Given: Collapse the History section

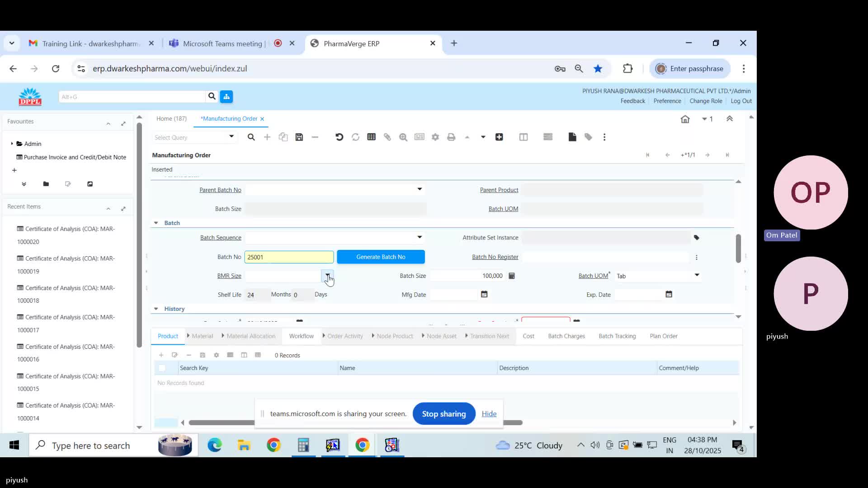Looking at the screenshot, I should click(x=156, y=309).
